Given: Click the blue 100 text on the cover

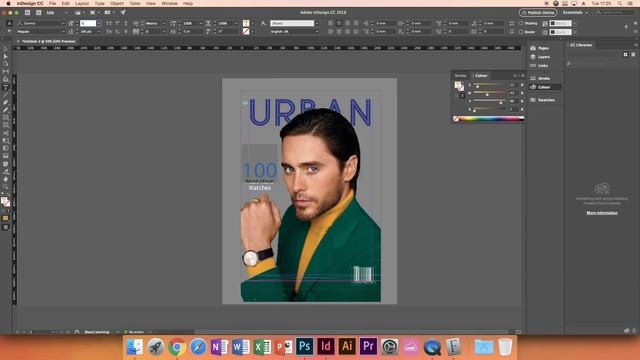Looking at the screenshot, I should coord(260,170).
